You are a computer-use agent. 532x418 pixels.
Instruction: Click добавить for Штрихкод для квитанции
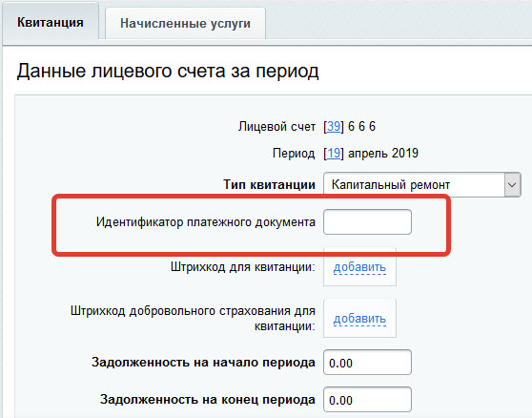(359, 267)
